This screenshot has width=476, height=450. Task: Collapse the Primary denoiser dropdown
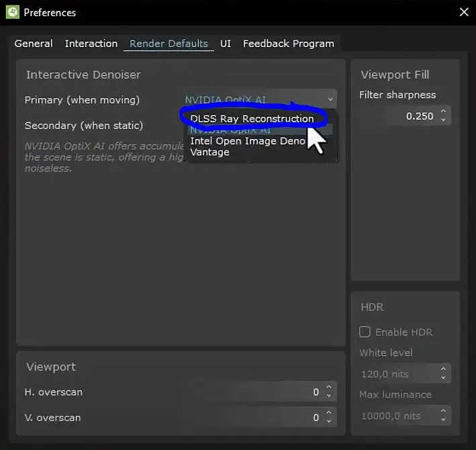click(x=330, y=99)
